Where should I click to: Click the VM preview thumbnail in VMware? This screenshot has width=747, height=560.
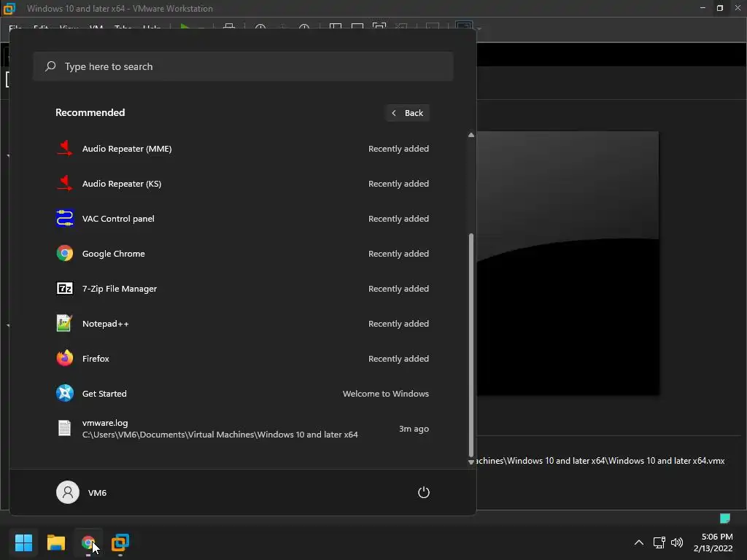(568, 263)
